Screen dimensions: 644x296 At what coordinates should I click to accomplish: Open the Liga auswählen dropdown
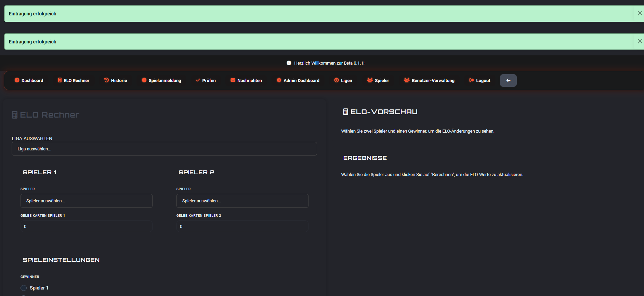coord(164,149)
